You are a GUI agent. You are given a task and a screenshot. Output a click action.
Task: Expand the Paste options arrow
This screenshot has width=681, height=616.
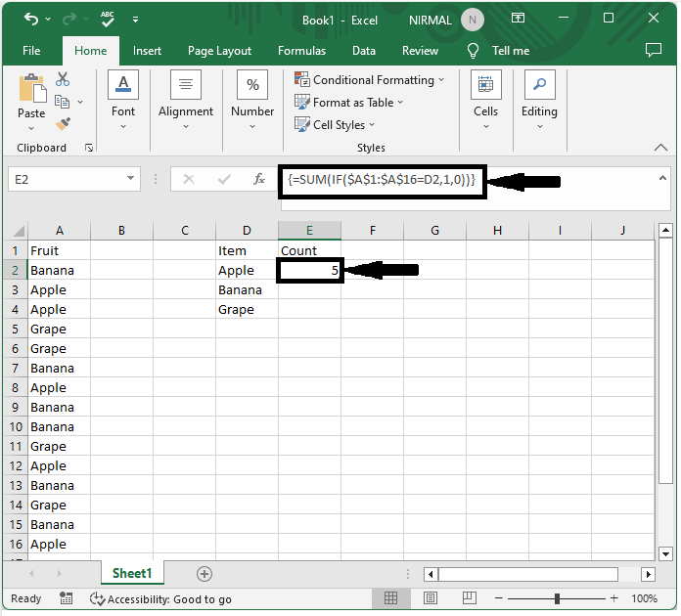[x=31, y=128]
